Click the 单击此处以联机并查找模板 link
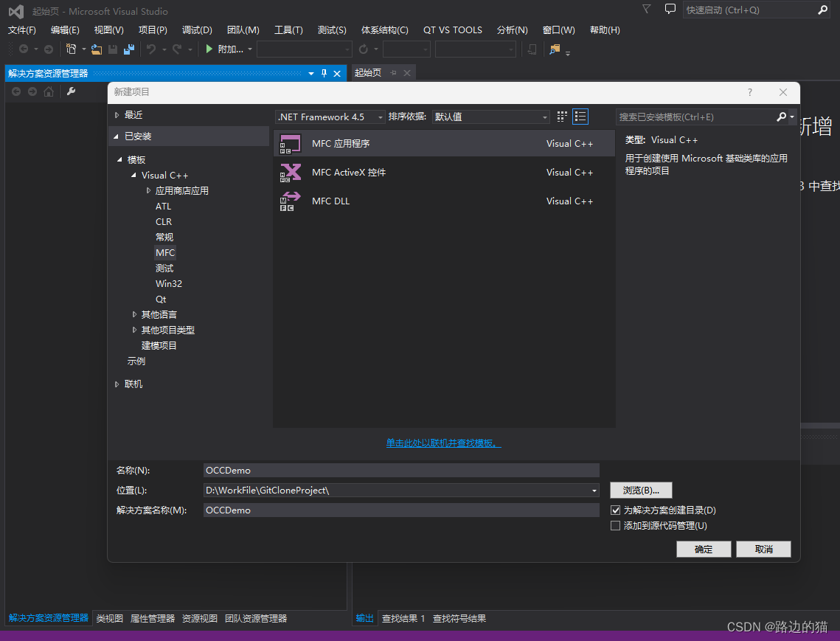840x641 pixels. [443, 443]
